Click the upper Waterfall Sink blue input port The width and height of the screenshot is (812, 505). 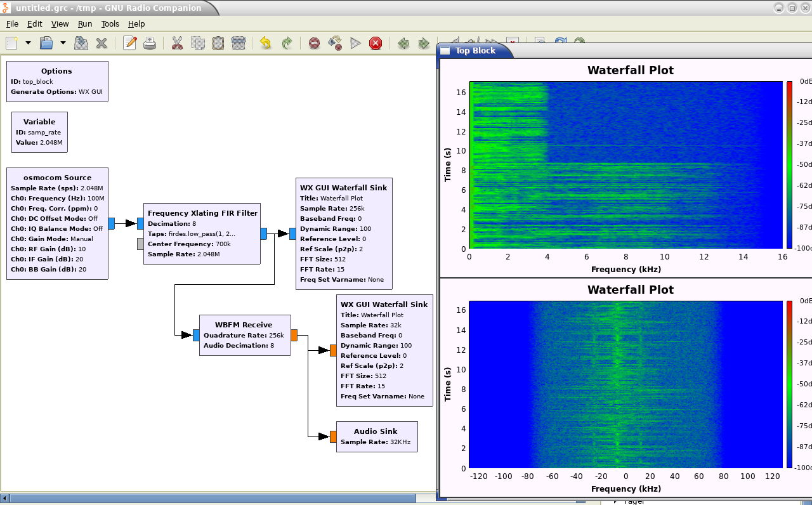[x=292, y=233]
